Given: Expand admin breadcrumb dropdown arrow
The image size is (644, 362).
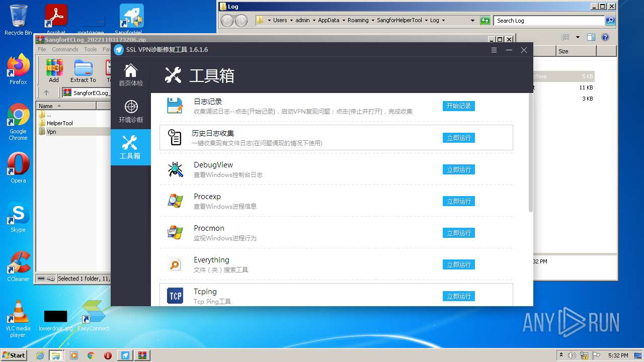Looking at the screenshot, I should [313, 21].
